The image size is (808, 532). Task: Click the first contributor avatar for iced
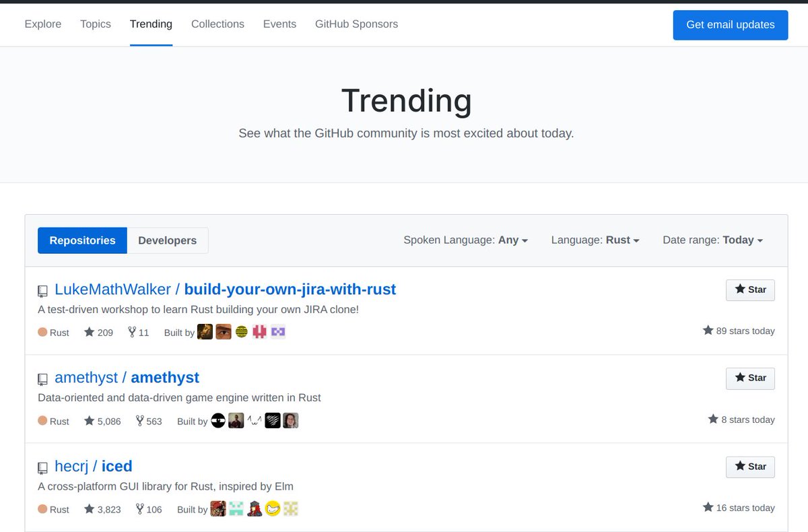218,508
